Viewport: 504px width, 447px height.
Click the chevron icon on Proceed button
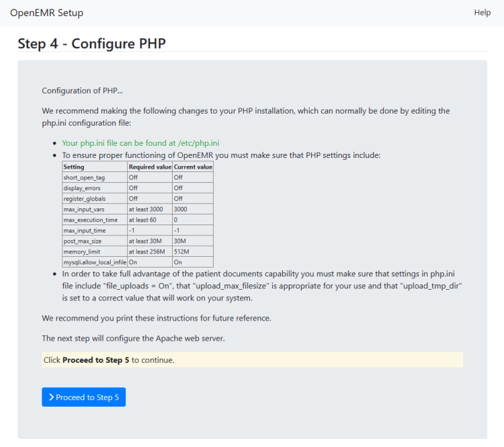[51, 397]
